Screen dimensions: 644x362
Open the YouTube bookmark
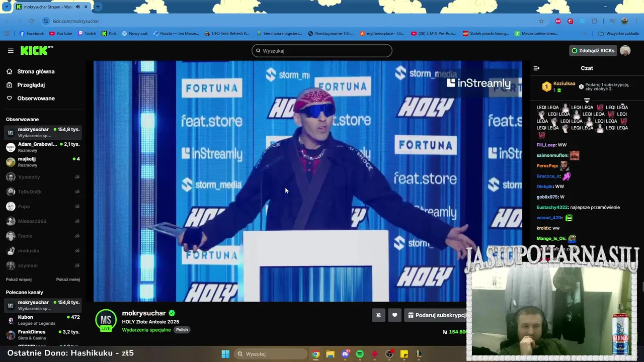(60, 34)
